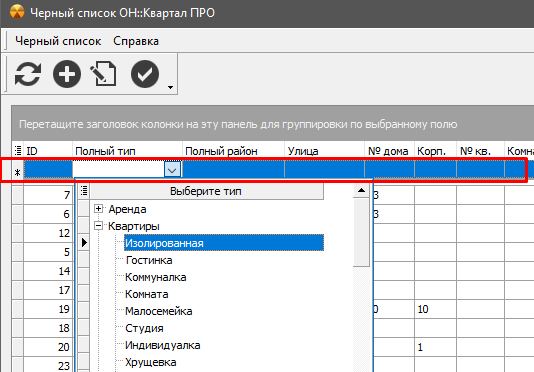Click the Корп. cell showing 1
Image resolution: width=534 pixels, height=372 pixels.
tap(436, 347)
